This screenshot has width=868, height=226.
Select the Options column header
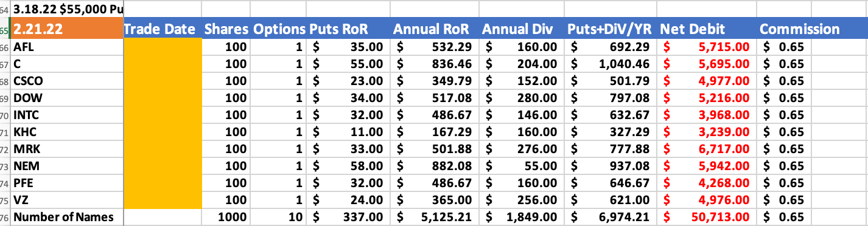coord(279,29)
